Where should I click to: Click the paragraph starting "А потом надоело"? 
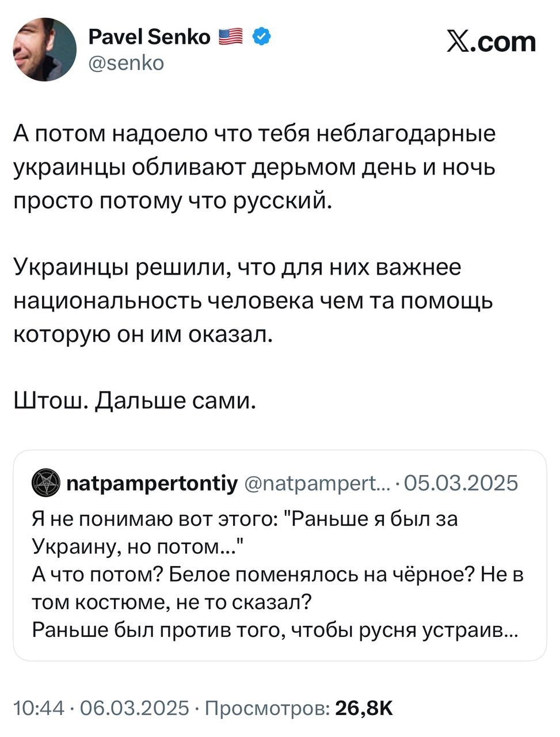[254, 167]
